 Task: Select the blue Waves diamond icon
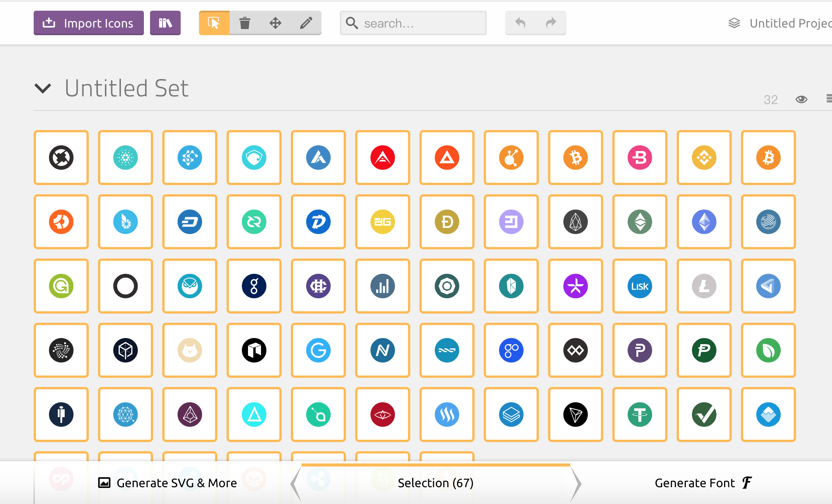coord(768,415)
